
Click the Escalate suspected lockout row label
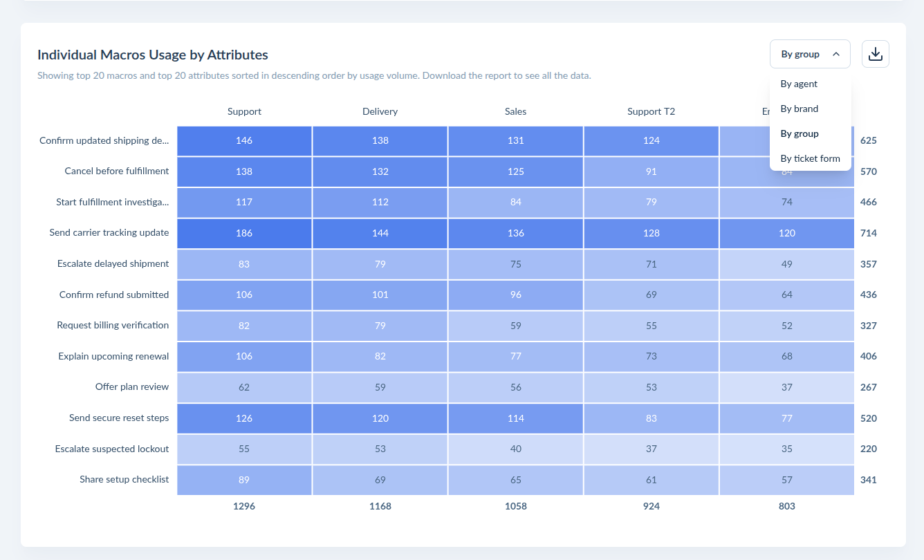coord(112,449)
